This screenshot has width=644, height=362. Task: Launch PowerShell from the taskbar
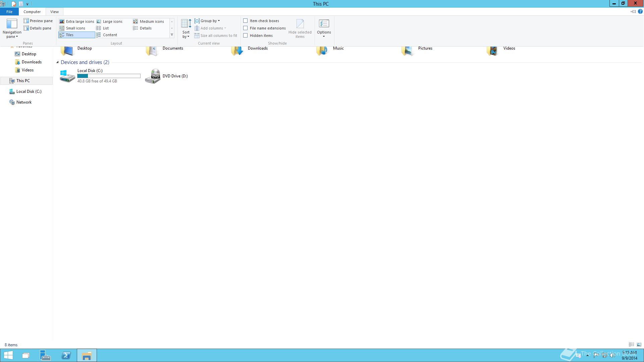click(66, 355)
